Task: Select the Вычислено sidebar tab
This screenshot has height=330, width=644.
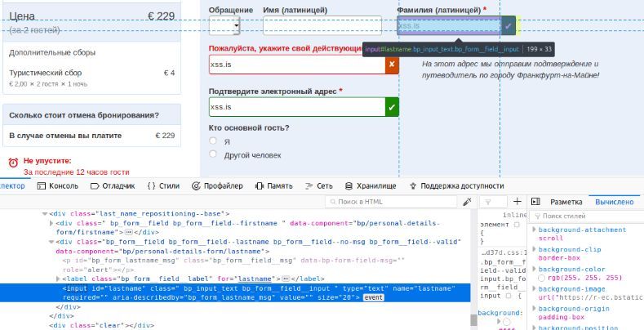Action: coord(615,202)
